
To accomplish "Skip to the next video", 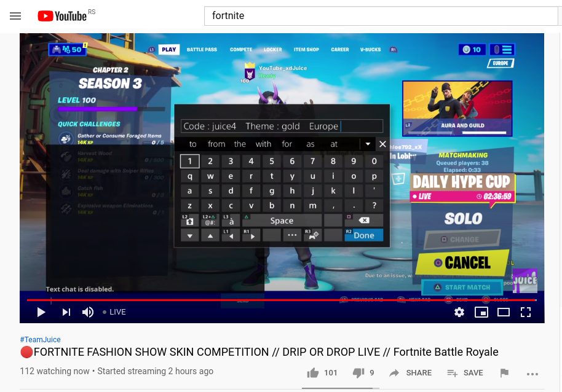I will pyautogui.click(x=66, y=312).
